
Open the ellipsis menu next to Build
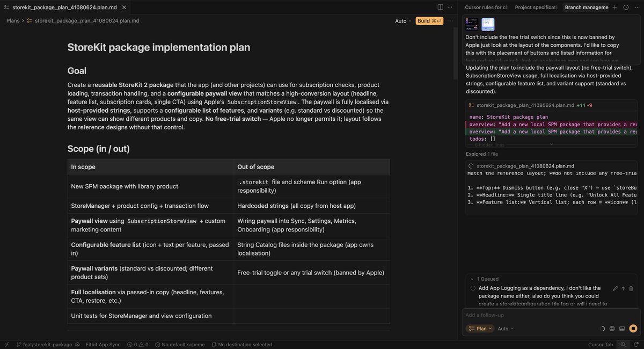(450, 21)
